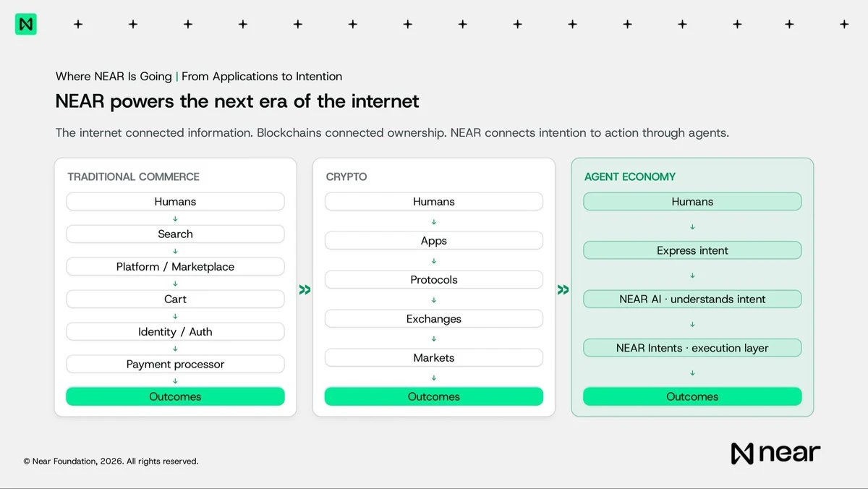Click the double chevron between Traditional Commerce and Crypto
Screen dimensions: 868x489
tap(305, 289)
